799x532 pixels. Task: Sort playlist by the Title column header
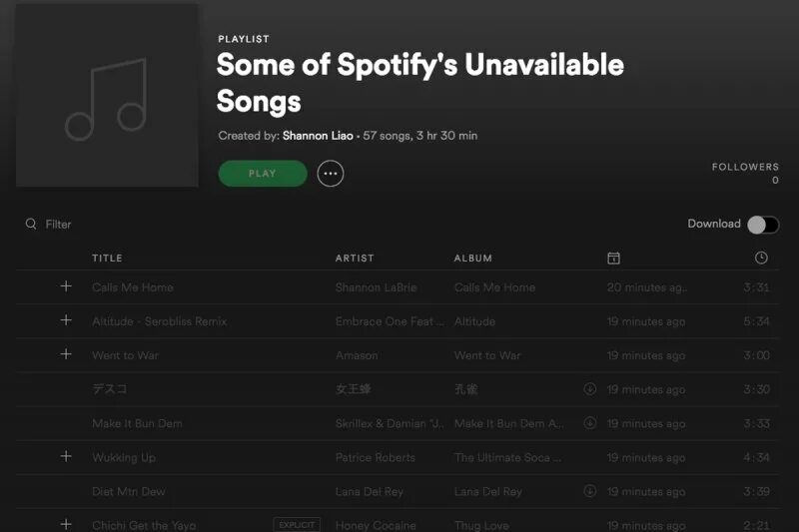coord(107,259)
